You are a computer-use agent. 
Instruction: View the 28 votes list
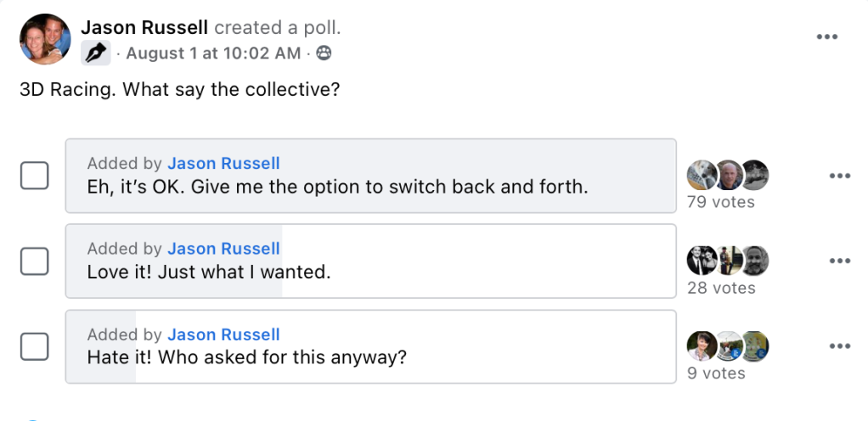click(x=721, y=288)
